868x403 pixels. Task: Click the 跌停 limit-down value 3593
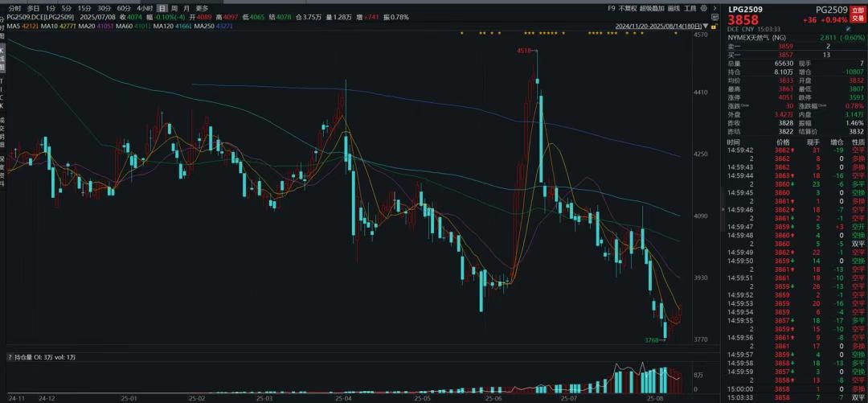click(856, 97)
